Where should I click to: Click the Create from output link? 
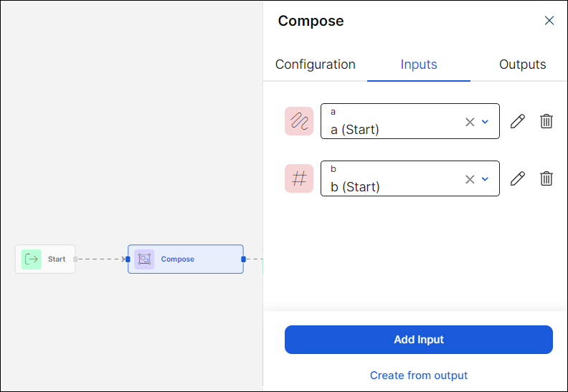419,376
